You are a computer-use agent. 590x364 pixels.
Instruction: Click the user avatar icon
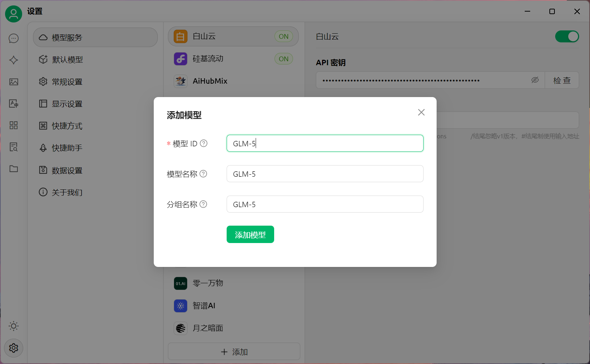(x=13, y=14)
